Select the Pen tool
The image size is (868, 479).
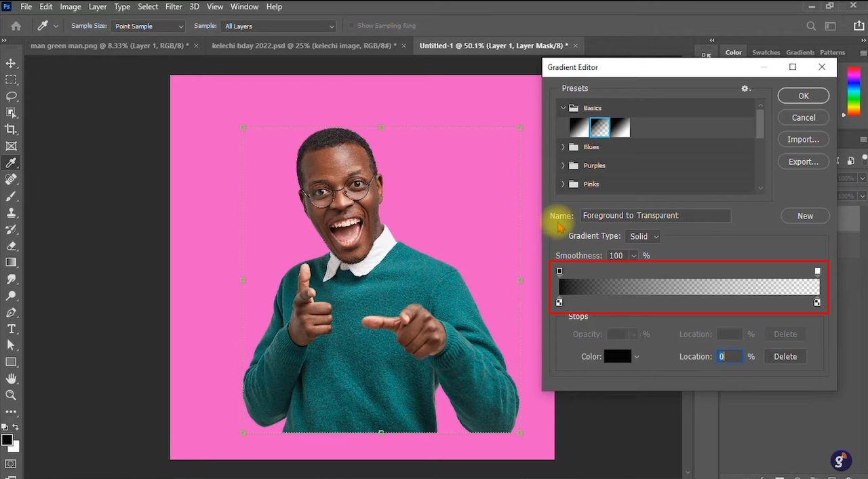click(11, 312)
